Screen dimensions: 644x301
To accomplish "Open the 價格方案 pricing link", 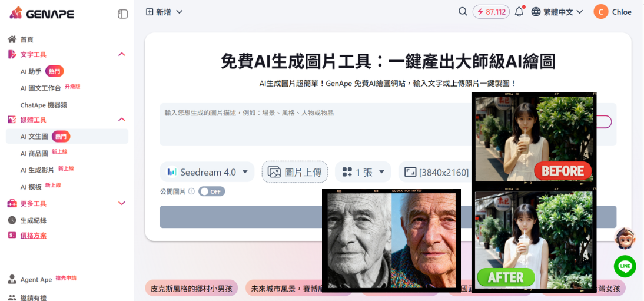I will 34,236.
